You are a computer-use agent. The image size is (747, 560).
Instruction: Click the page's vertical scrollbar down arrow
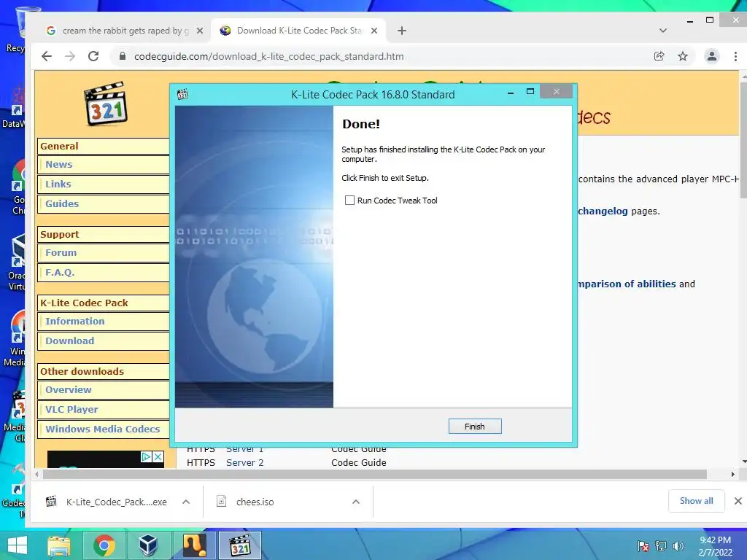click(x=743, y=462)
